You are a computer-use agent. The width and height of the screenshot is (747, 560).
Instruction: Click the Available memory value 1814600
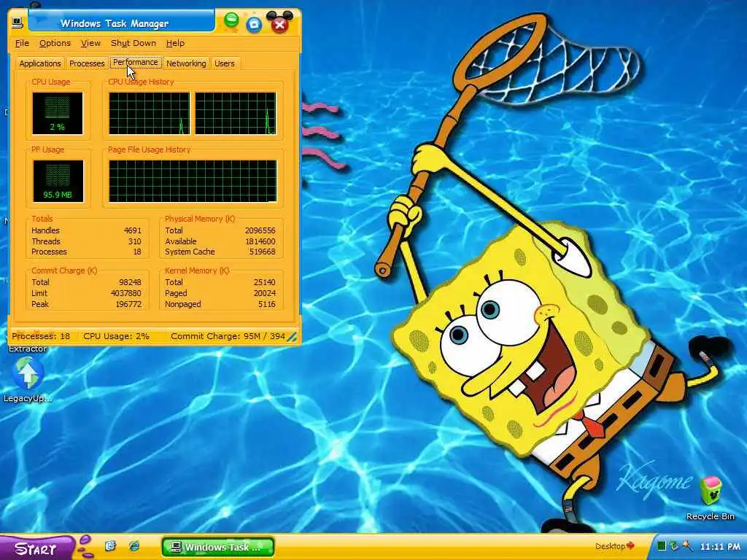coord(260,241)
